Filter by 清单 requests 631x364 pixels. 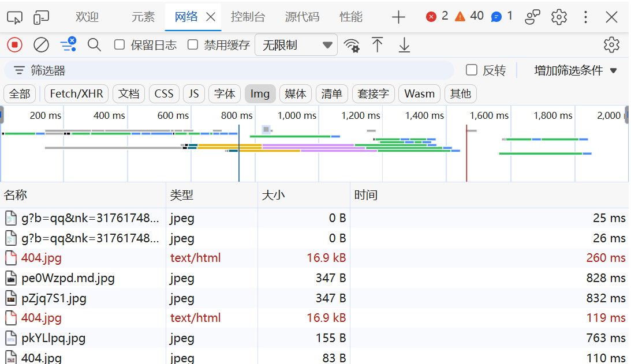click(331, 93)
